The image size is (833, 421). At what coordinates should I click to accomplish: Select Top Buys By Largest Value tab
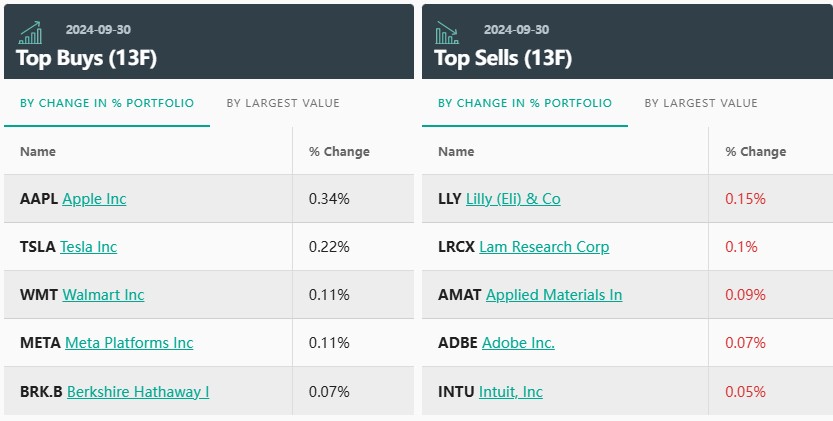coord(283,103)
